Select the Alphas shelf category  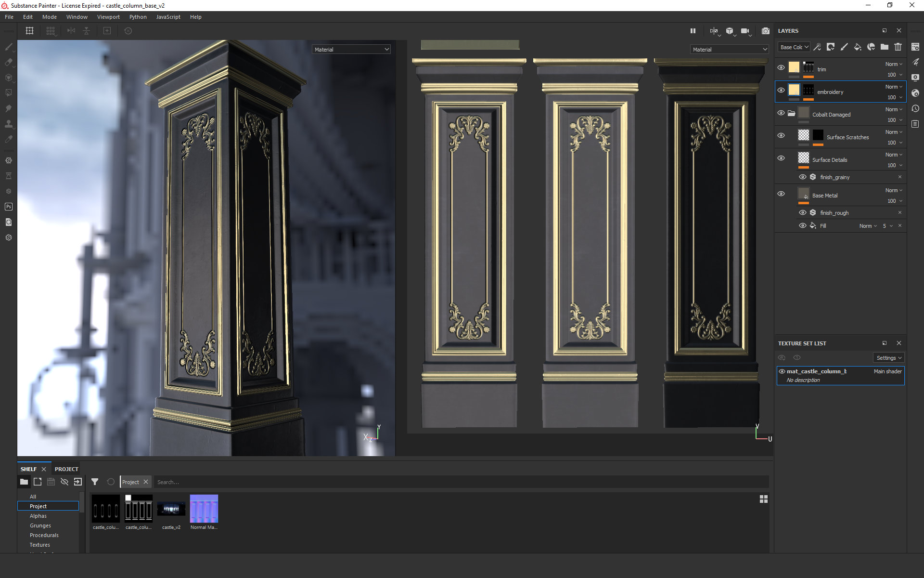coord(38,516)
